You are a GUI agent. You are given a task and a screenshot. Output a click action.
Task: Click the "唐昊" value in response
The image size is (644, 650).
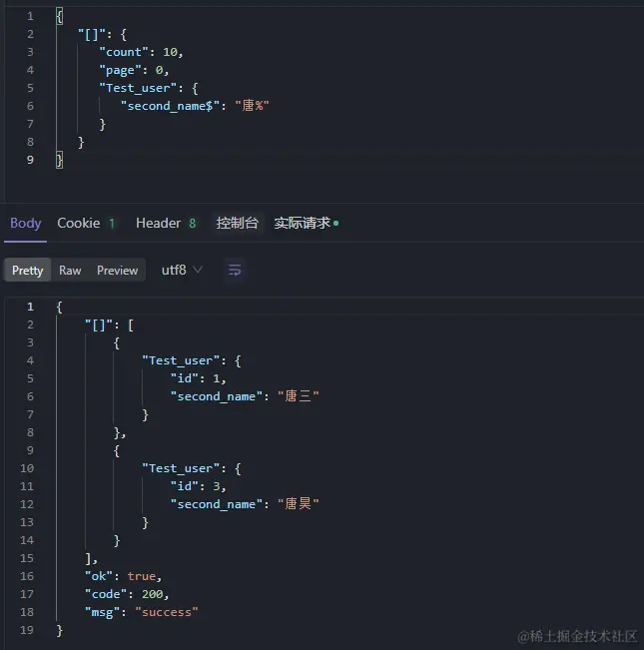point(299,504)
